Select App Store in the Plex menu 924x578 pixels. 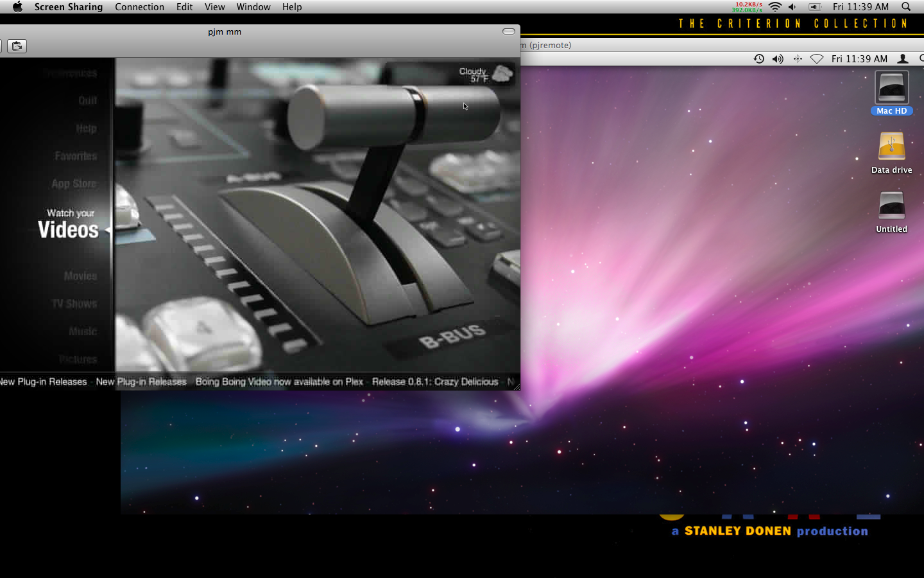[x=74, y=184]
